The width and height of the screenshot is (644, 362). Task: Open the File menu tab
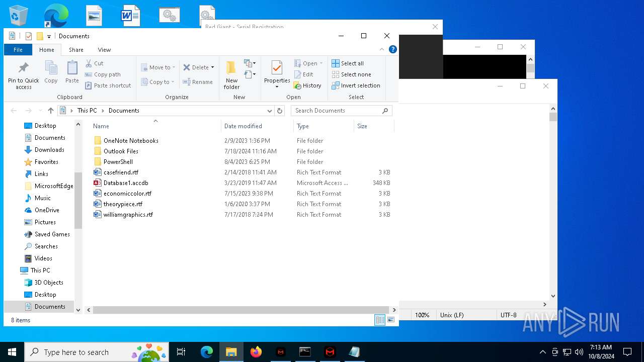click(x=18, y=50)
